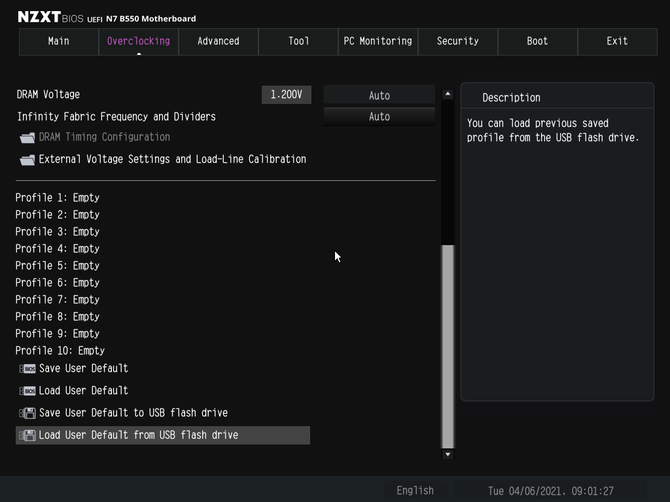Screen dimensions: 670x502
Task: Select Profile 5: Empty
Action: [x=57, y=266]
